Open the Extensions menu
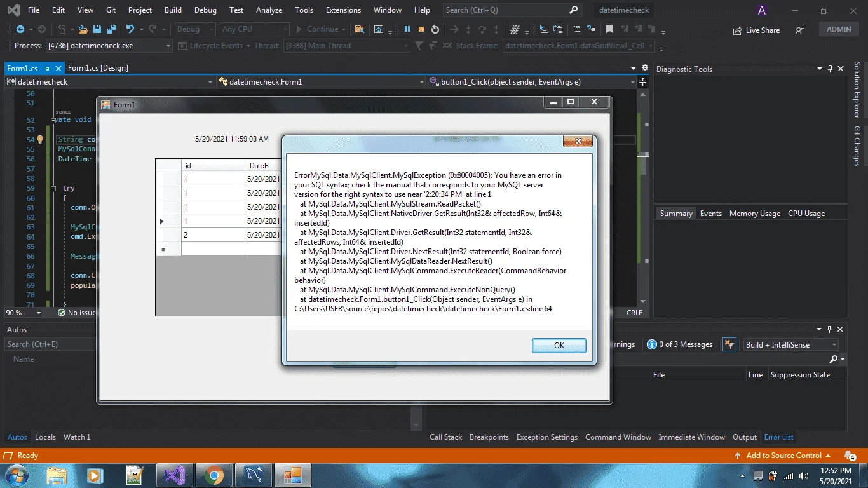 pyautogui.click(x=343, y=10)
